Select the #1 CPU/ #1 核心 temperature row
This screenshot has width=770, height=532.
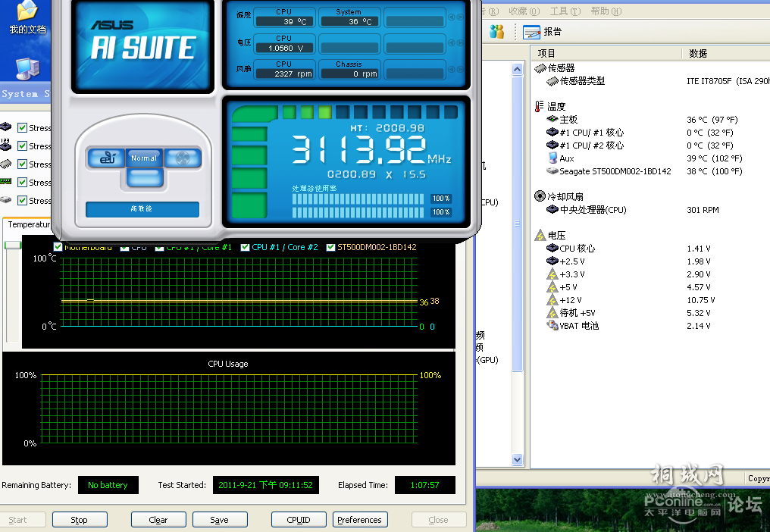pos(651,133)
